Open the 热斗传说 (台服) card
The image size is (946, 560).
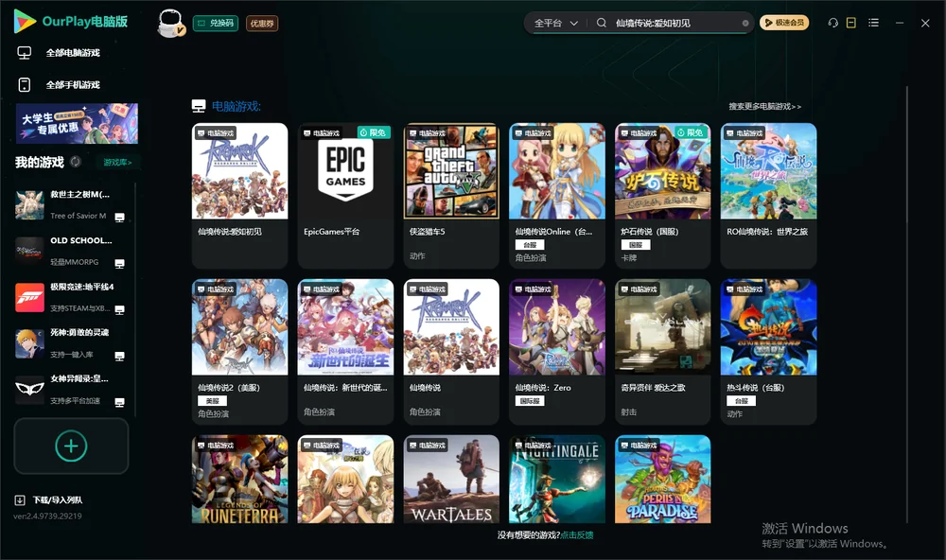point(768,352)
